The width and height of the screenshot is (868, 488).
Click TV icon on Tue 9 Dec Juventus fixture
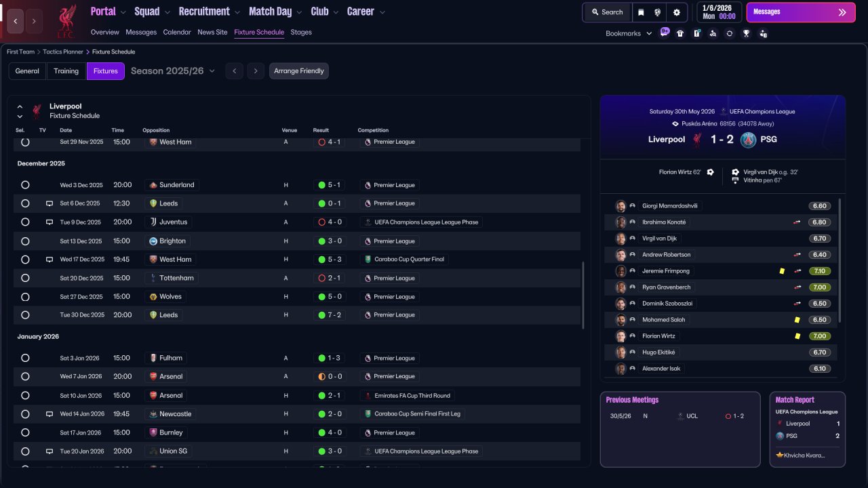tap(50, 222)
